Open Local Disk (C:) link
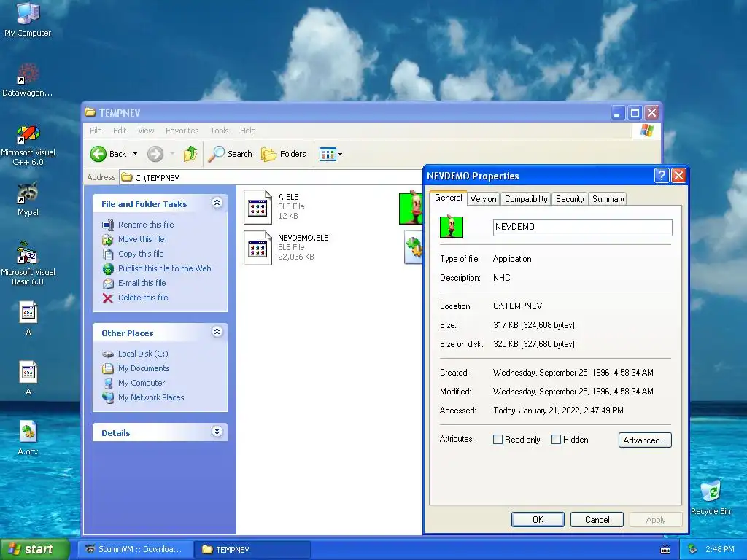747x560 pixels. click(x=143, y=354)
